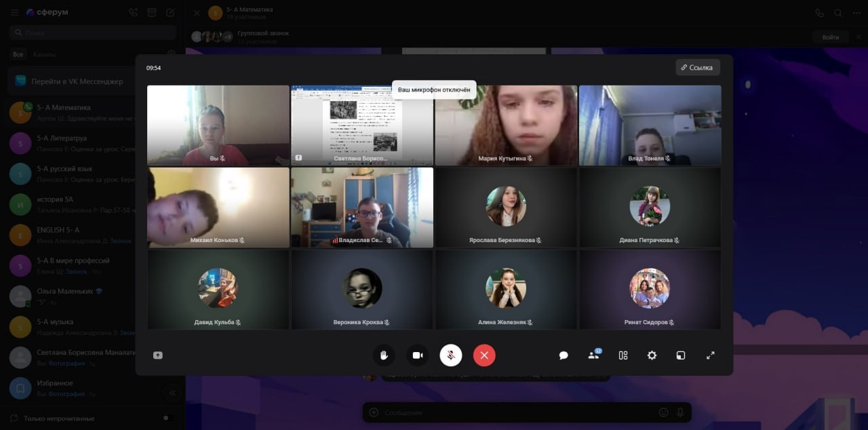Click the Групповой звонок banner
868x430 pixels.
(526, 37)
